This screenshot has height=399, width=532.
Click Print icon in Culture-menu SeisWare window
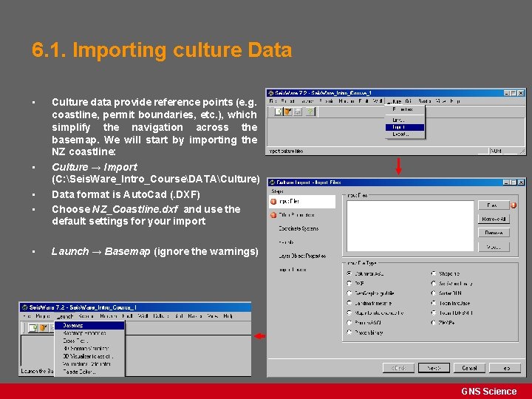[298, 112]
